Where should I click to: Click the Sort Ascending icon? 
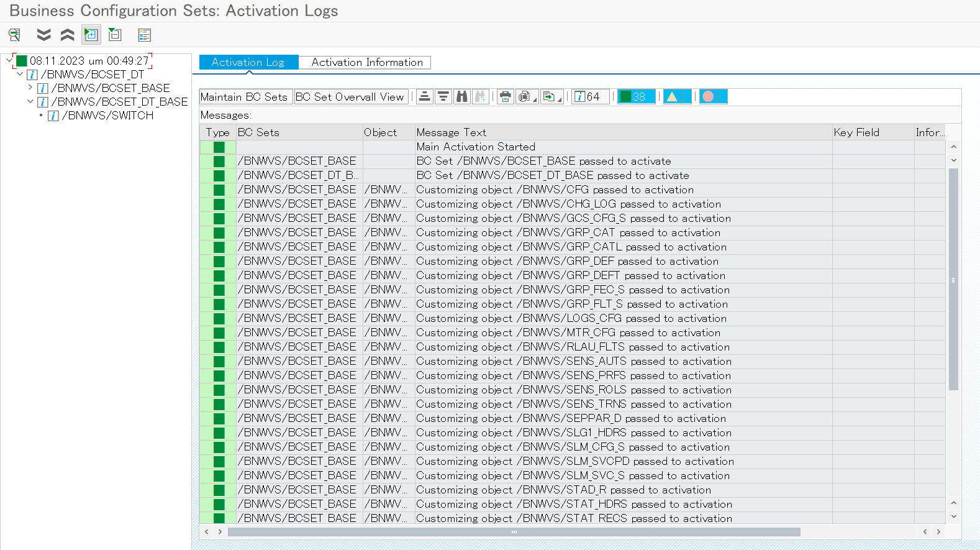(x=425, y=96)
